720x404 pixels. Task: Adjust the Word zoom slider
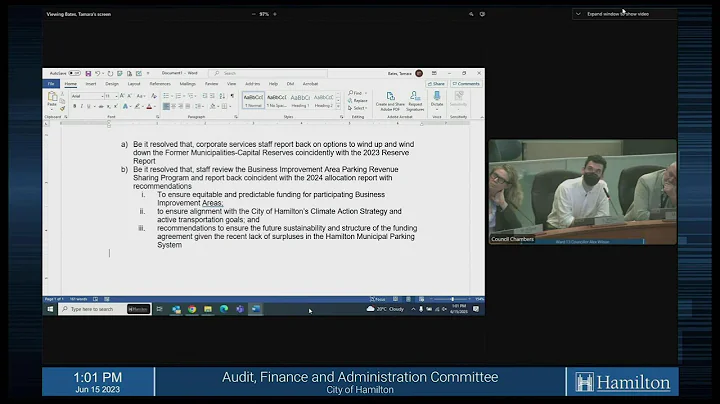[452, 299]
